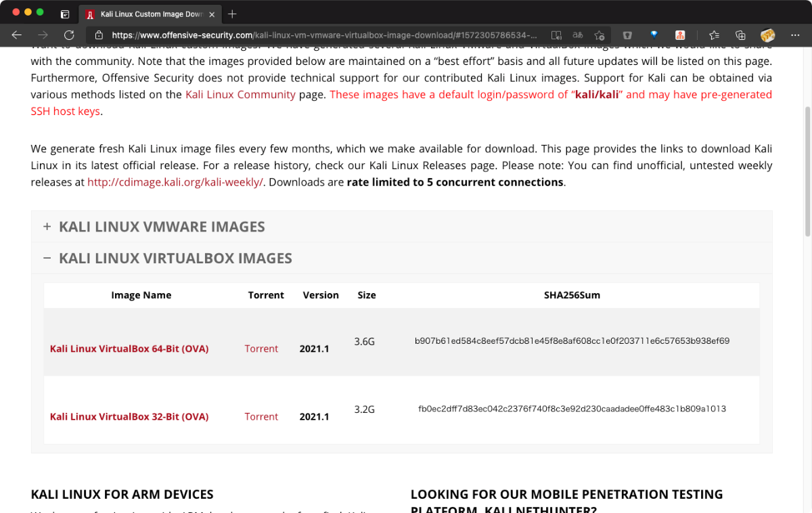Open the cdimage.kali.org kali-weekly link
The width and height of the screenshot is (812, 513).
[175, 182]
